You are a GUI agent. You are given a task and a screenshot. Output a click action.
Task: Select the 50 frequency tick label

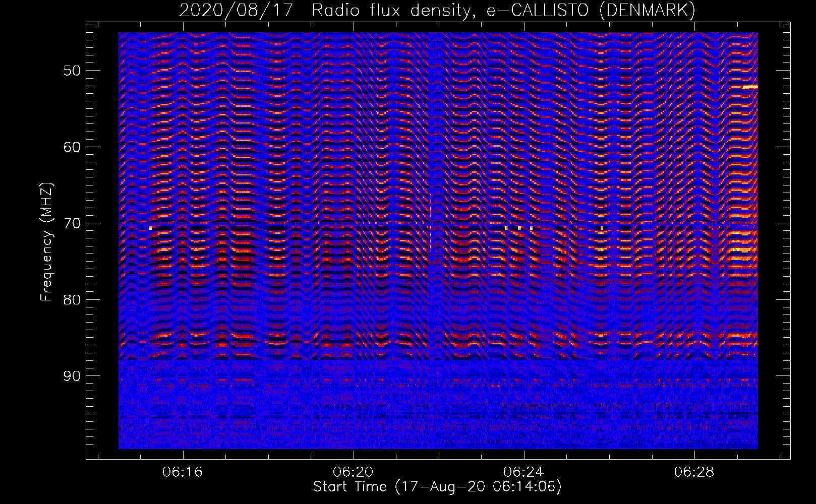[72, 71]
